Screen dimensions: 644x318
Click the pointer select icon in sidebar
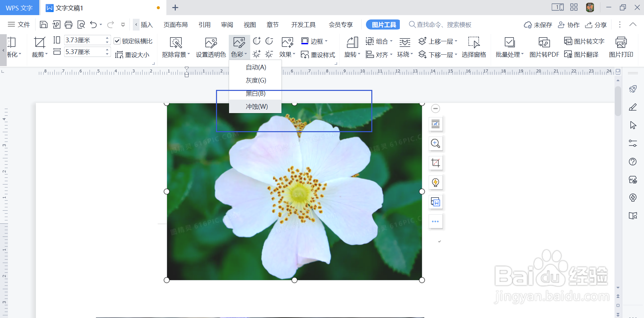(x=633, y=125)
